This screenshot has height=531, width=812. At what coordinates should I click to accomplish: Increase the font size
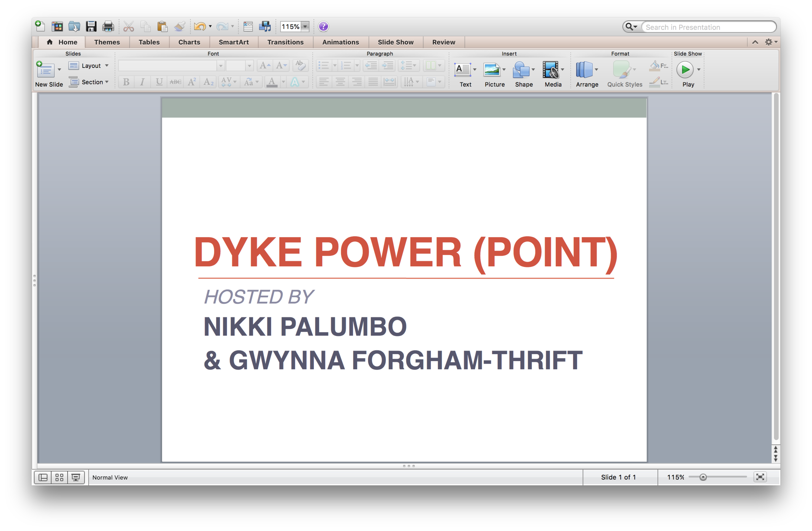click(x=265, y=66)
